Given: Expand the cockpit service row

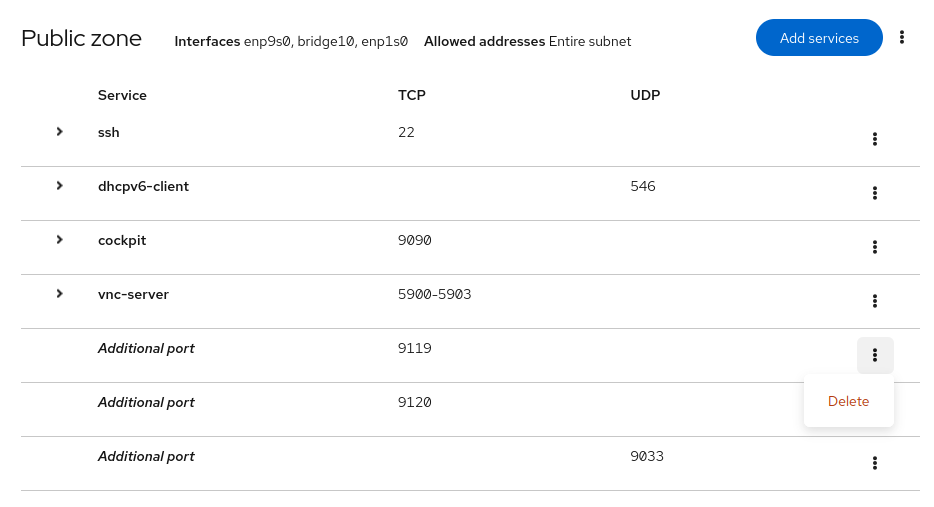Looking at the screenshot, I should [x=60, y=240].
